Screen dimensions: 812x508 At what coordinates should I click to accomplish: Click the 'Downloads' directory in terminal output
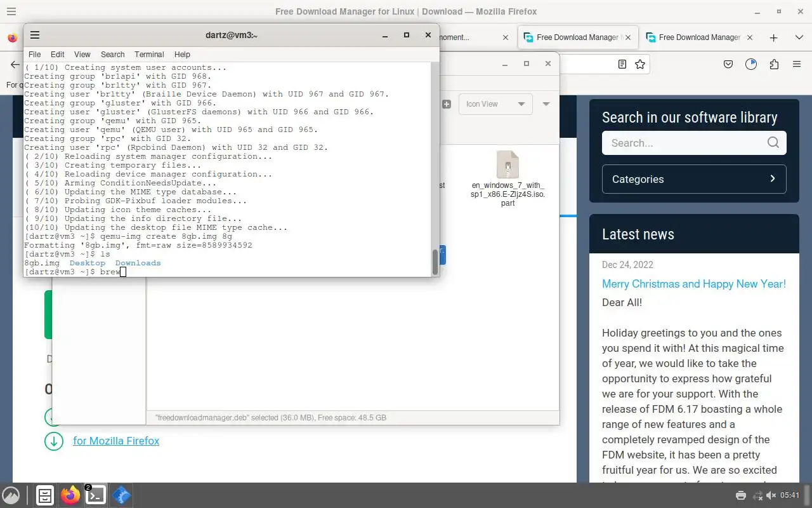point(138,263)
